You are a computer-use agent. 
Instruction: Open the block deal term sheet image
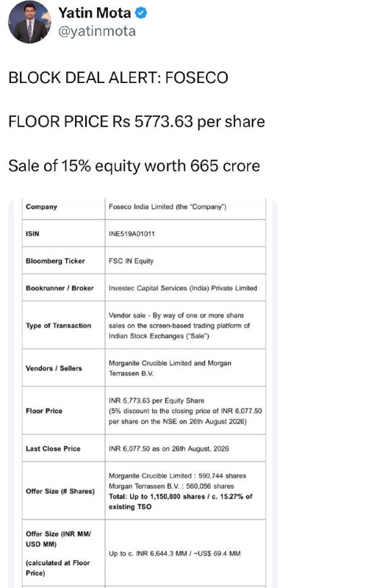143,392
